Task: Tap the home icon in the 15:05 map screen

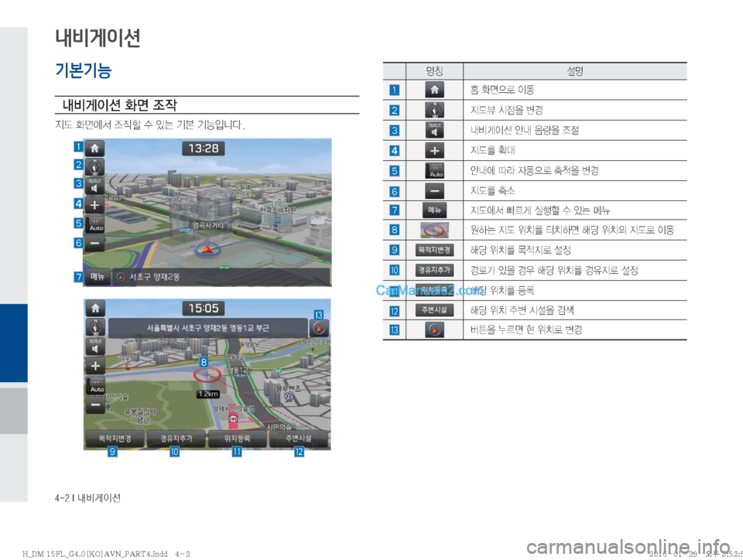Action: click(x=95, y=309)
